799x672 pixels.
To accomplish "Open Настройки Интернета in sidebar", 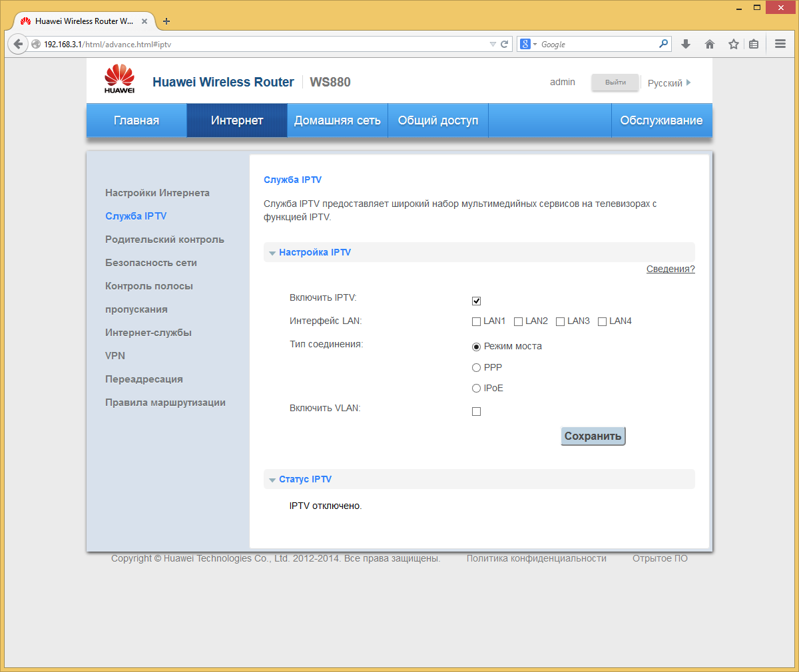I will [157, 193].
